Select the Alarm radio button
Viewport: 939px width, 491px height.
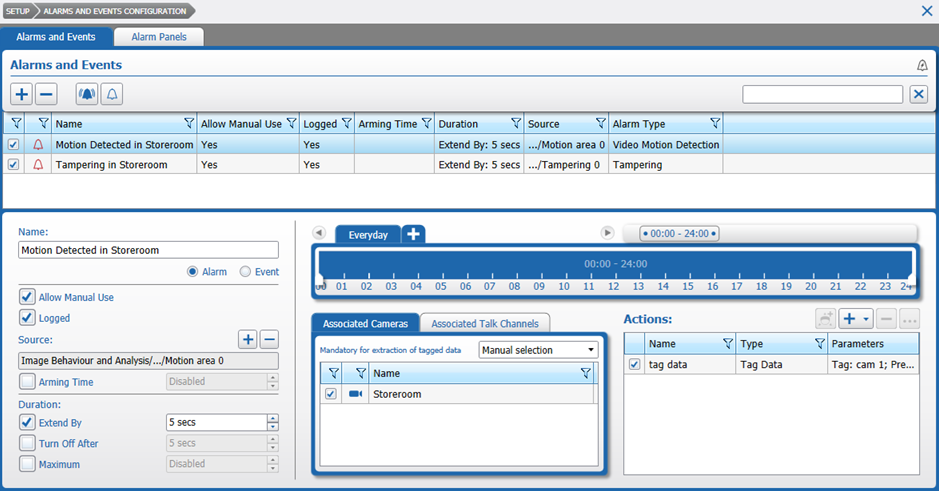[192, 272]
